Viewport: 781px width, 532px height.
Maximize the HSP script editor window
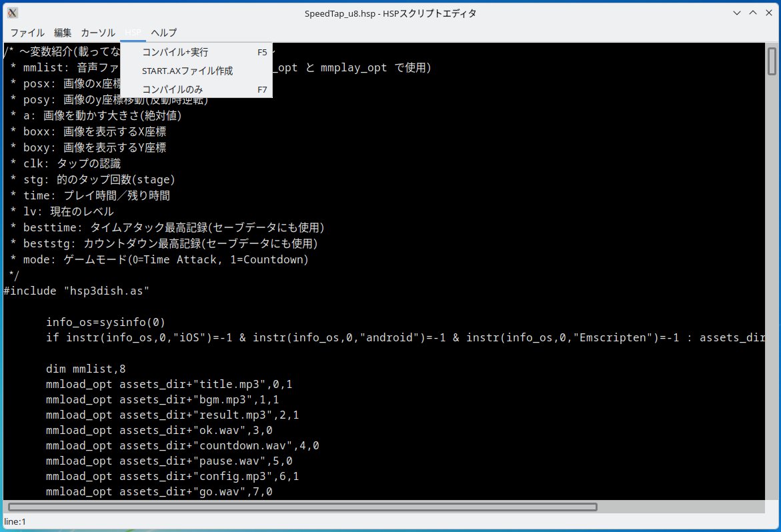tap(753, 13)
